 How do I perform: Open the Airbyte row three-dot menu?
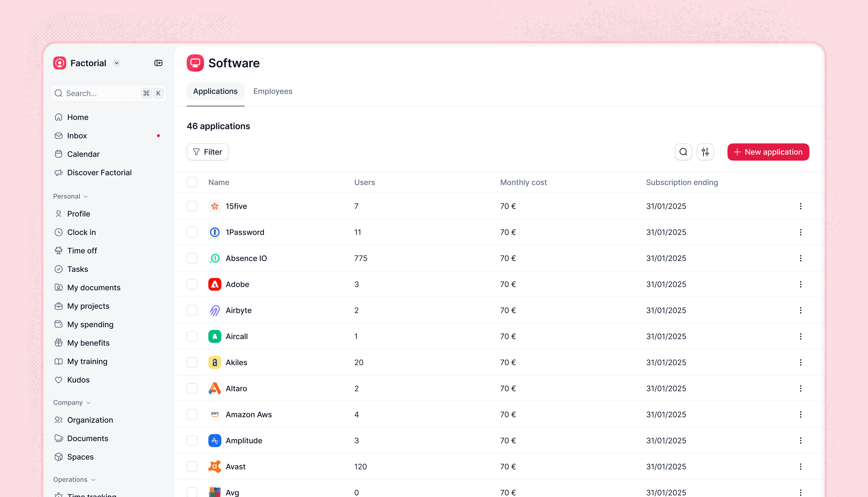(801, 310)
